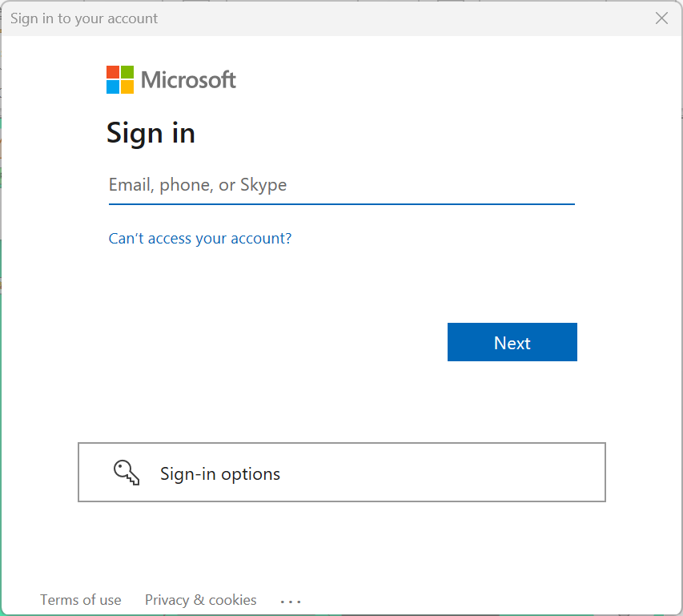
Task: Click the Microsoft wordmark text
Action: [x=188, y=80]
